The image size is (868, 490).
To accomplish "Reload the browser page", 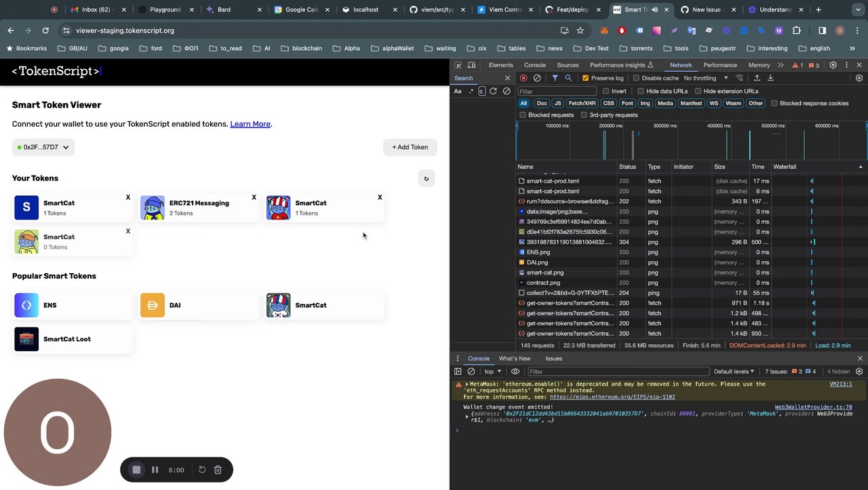I will pos(45,30).
